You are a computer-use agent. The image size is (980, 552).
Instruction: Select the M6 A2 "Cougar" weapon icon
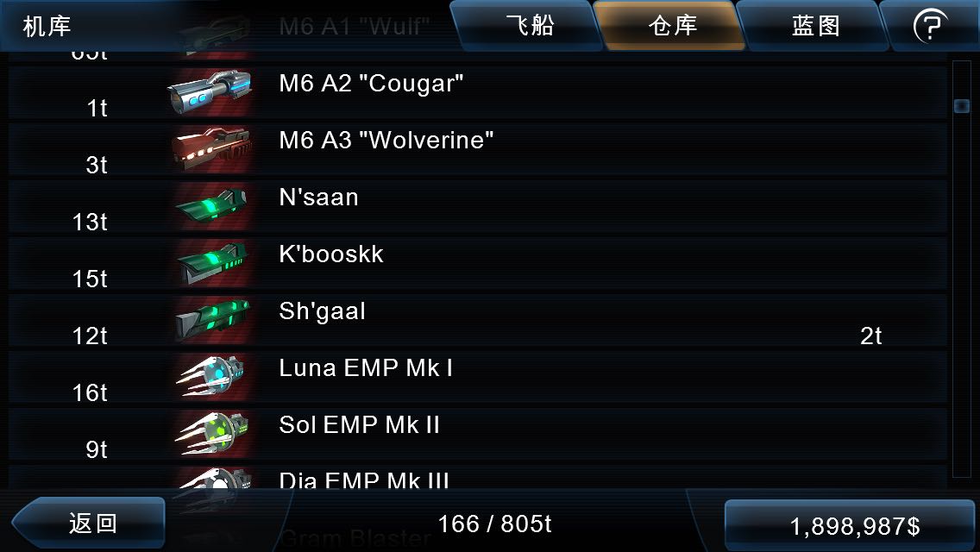coord(210,92)
